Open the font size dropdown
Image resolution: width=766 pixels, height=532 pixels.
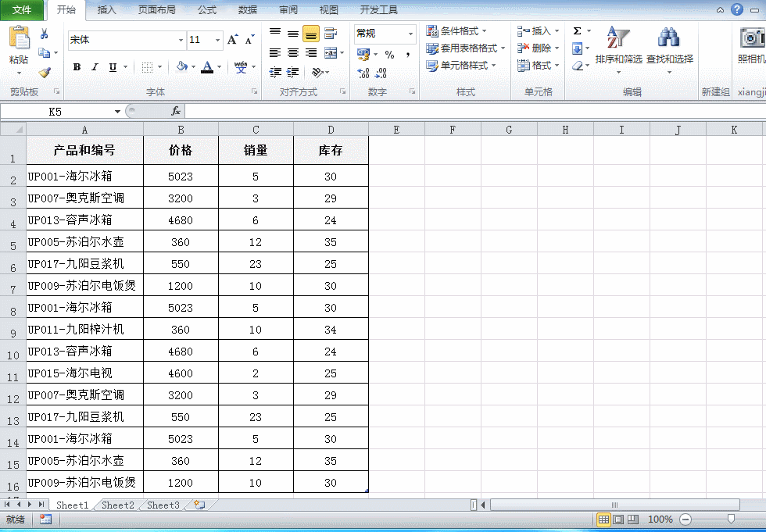[217, 40]
